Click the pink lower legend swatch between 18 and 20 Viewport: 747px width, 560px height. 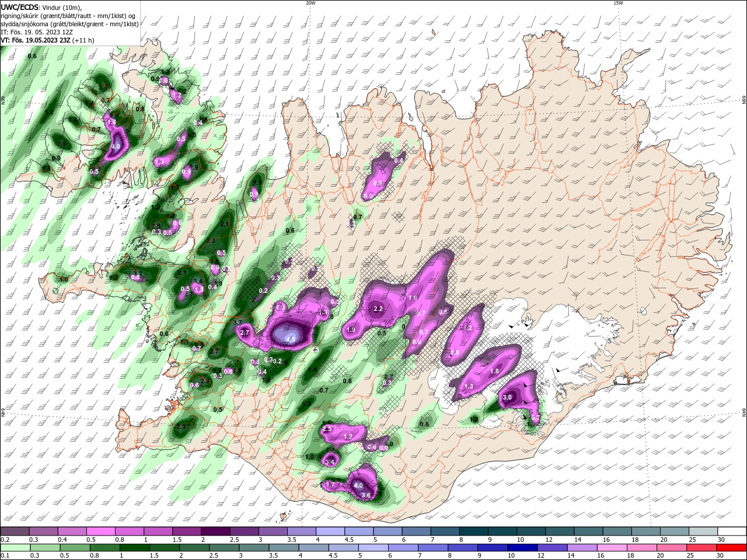(643, 548)
